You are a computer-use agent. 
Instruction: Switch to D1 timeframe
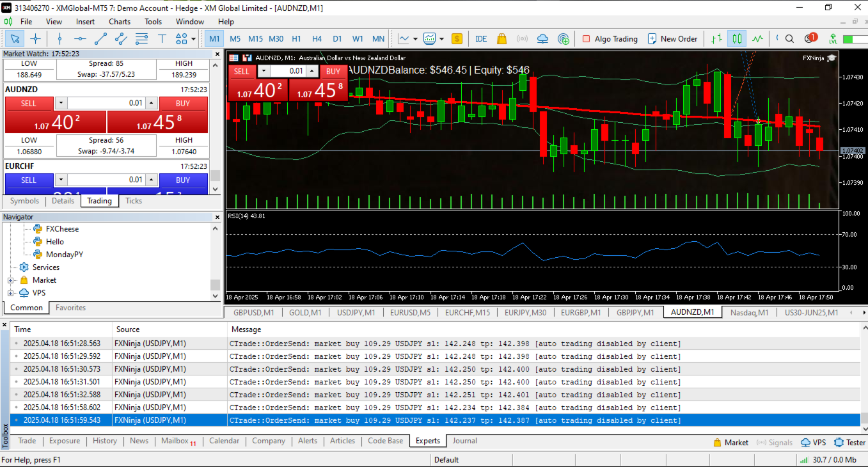(337, 38)
